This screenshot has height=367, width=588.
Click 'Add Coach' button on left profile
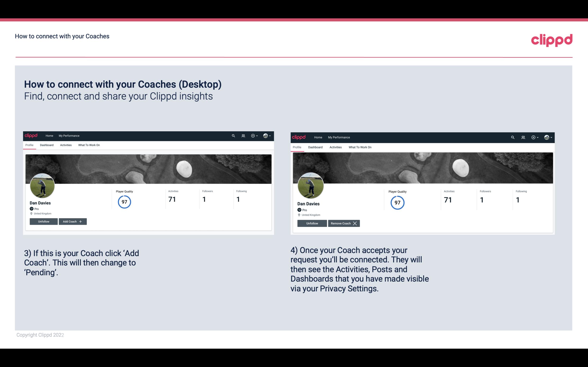point(72,221)
